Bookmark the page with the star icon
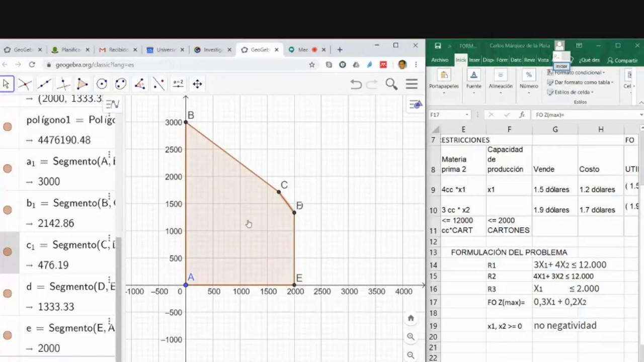This screenshot has height=362, width=644. (312, 64)
